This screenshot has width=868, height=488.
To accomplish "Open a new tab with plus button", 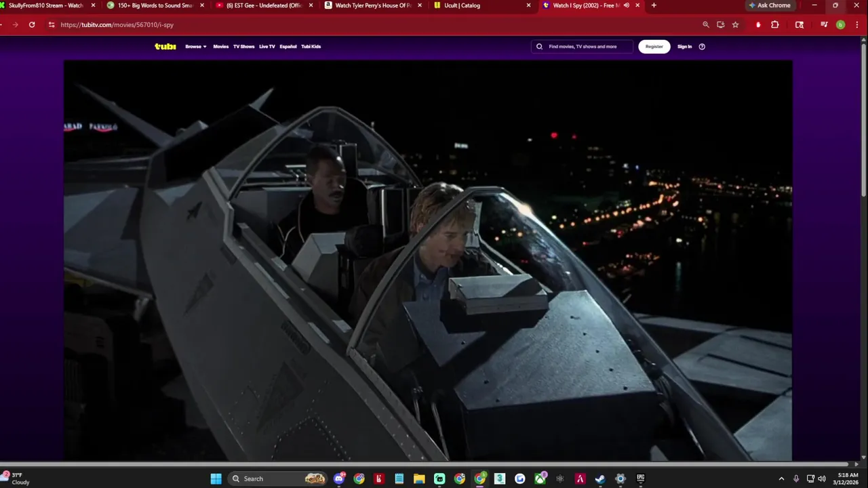I will (x=654, y=5).
